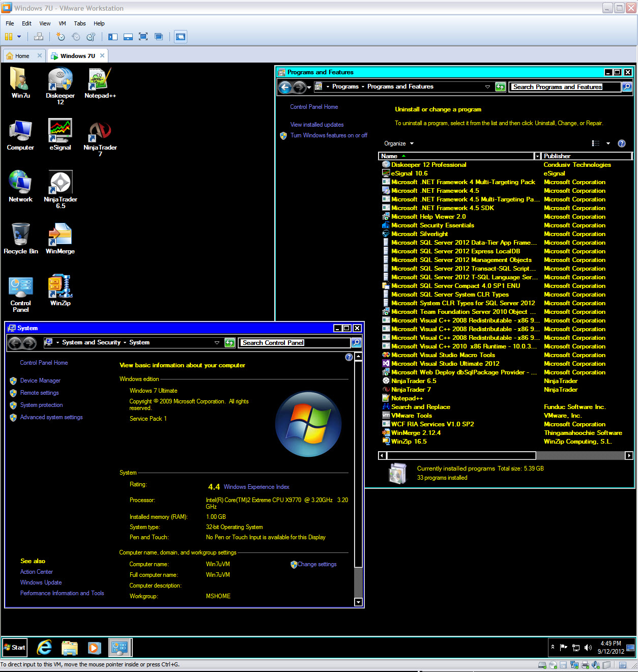Launch the eSignal desktop shortcut

point(60,135)
